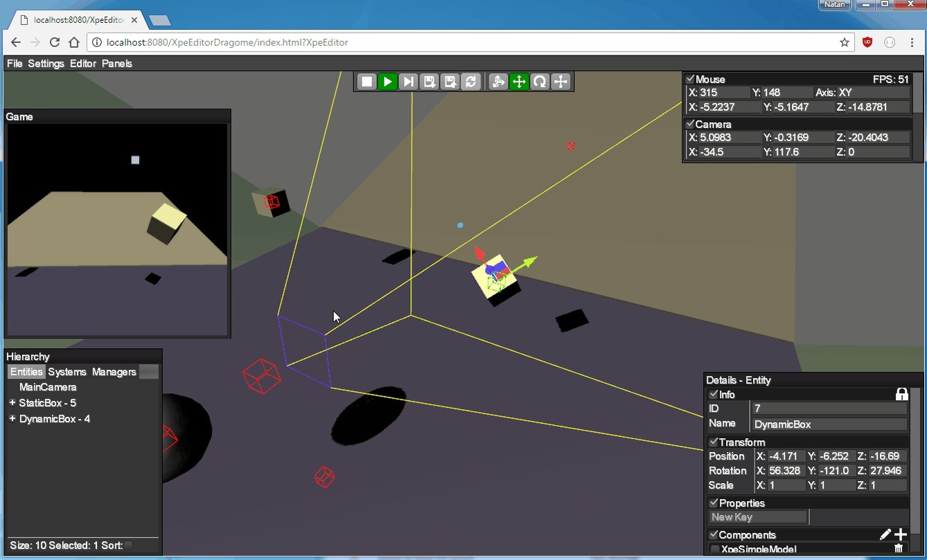
Task: Click the Sort control at Hierarchy bottom
Action: [127, 545]
